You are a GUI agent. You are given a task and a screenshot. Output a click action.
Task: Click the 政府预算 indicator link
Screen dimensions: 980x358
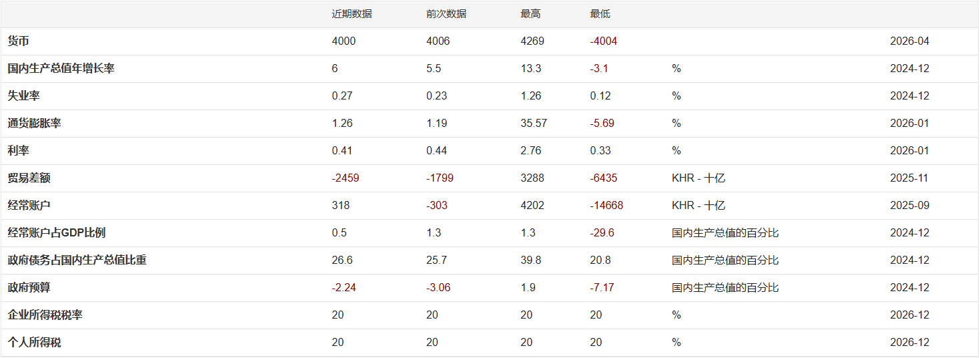[29, 288]
